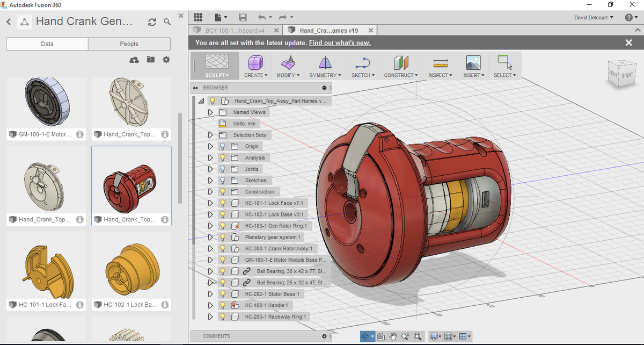Image resolution: width=644 pixels, height=345 pixels.
Task: Activate the Pan tool in the navigation bar
Action: tap(393, 336)
